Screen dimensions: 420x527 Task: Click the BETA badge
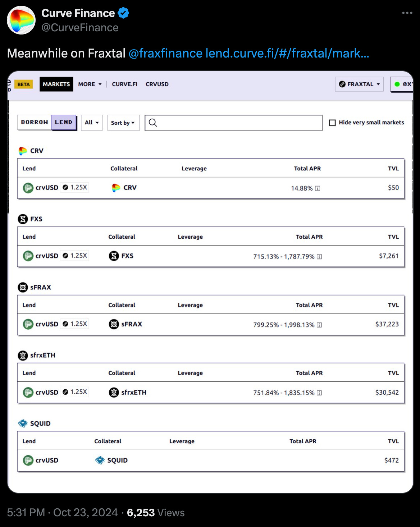pos(23,84)
